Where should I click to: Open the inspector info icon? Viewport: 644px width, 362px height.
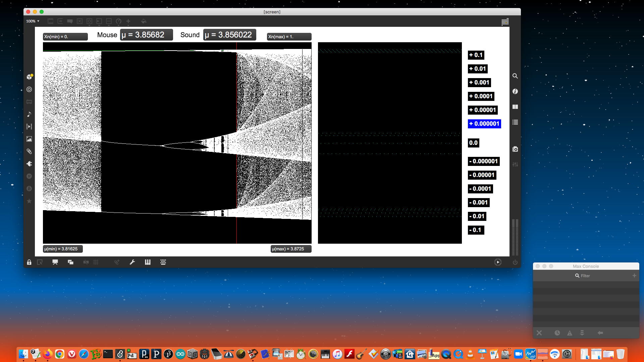point(515,92)
